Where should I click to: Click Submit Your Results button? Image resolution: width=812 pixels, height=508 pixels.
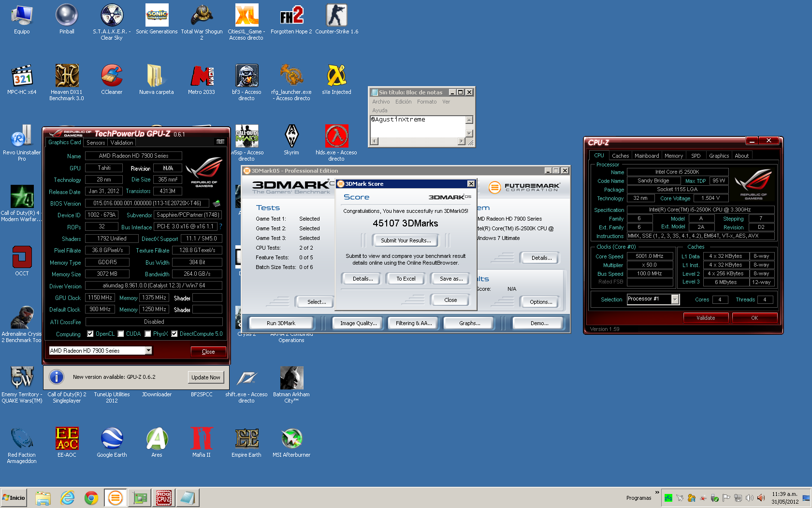point(406,240)
